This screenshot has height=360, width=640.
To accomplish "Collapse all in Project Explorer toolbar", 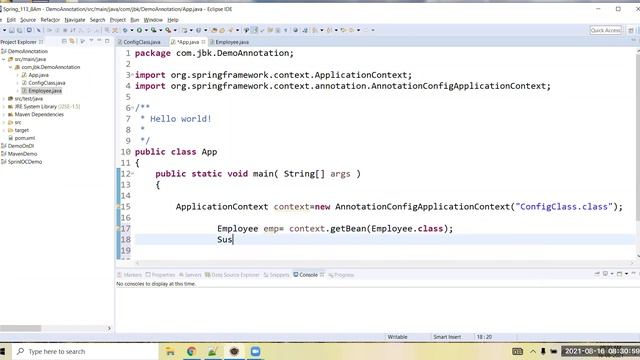I will tap(64, 41).
